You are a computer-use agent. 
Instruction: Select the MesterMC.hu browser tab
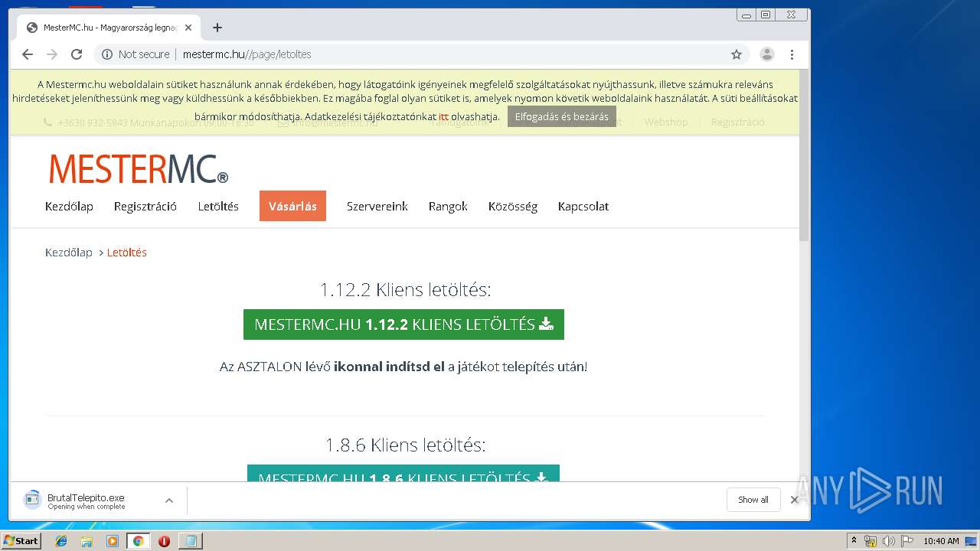[x=109, y=28]
